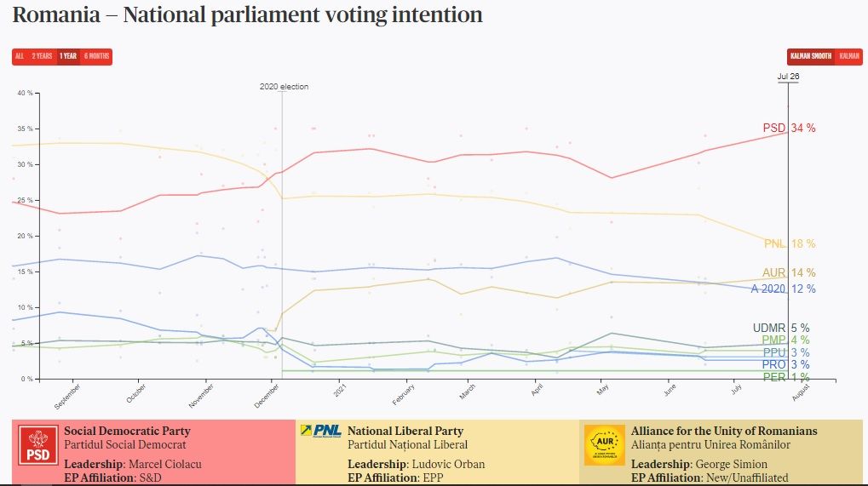Click the PSD 34 % line label

pyautogui.click(x=789, y=129)
